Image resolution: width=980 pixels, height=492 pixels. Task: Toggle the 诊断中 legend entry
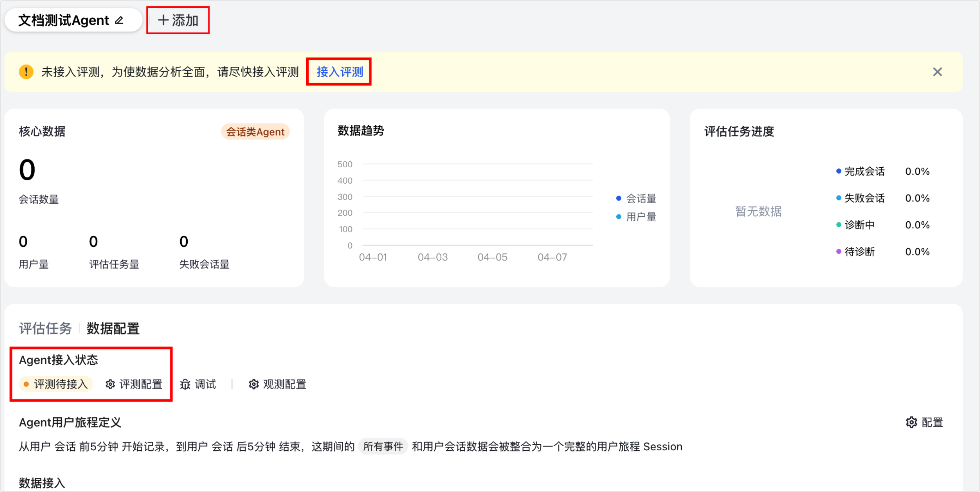click(855, 225)
